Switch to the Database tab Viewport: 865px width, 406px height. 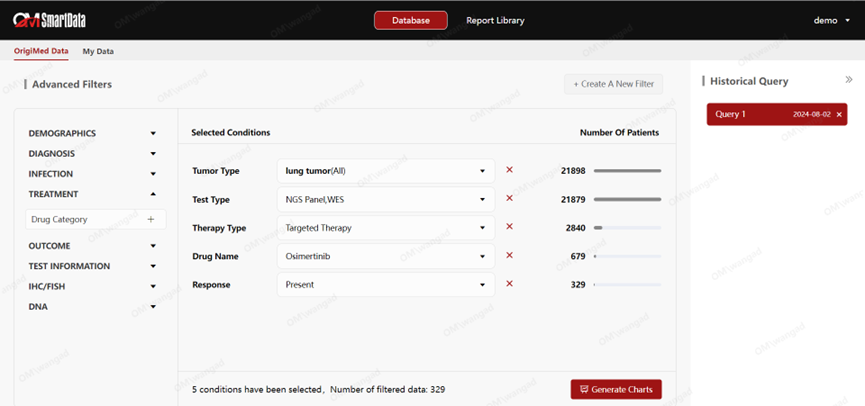point(411,20)
